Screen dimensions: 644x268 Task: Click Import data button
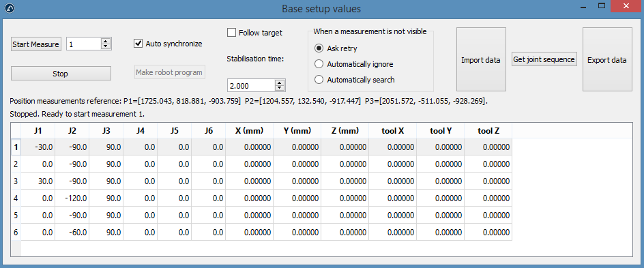point(481,59)
